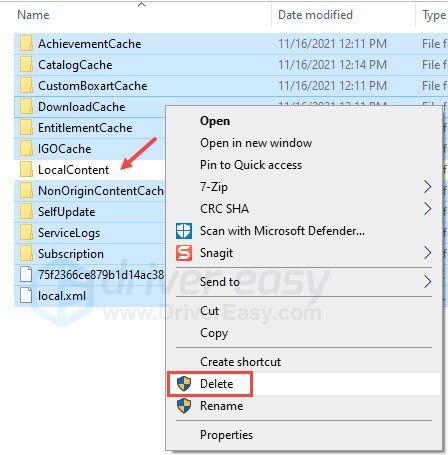Click the admin shield icon beside Rename
The width and height of the screenshot is (448, 455).
click(x=184, y=406)
